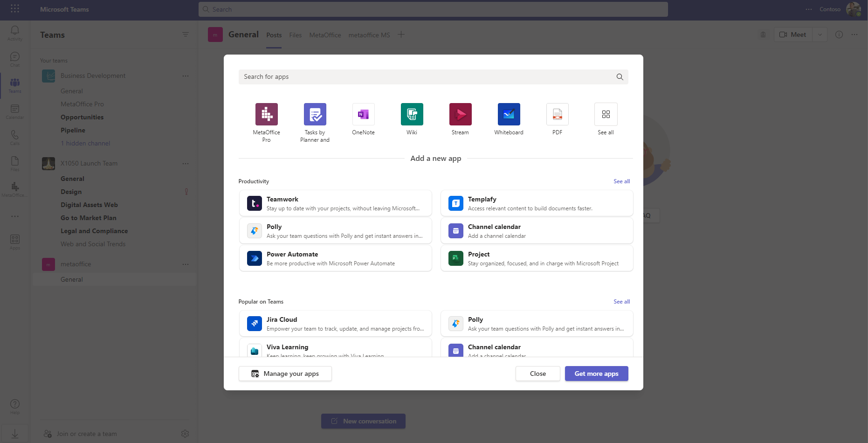868x443 pixels.
Task: Show more apps ellipsis in left rail
Action: click(15, 216)
